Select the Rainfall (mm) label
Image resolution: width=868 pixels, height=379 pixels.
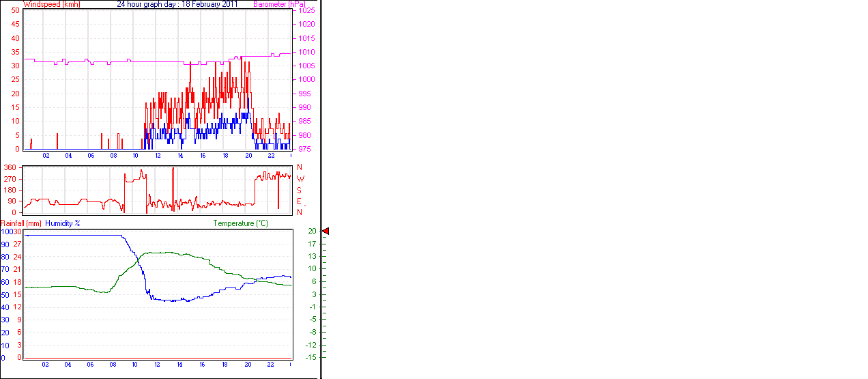click(x=21, y=223)
